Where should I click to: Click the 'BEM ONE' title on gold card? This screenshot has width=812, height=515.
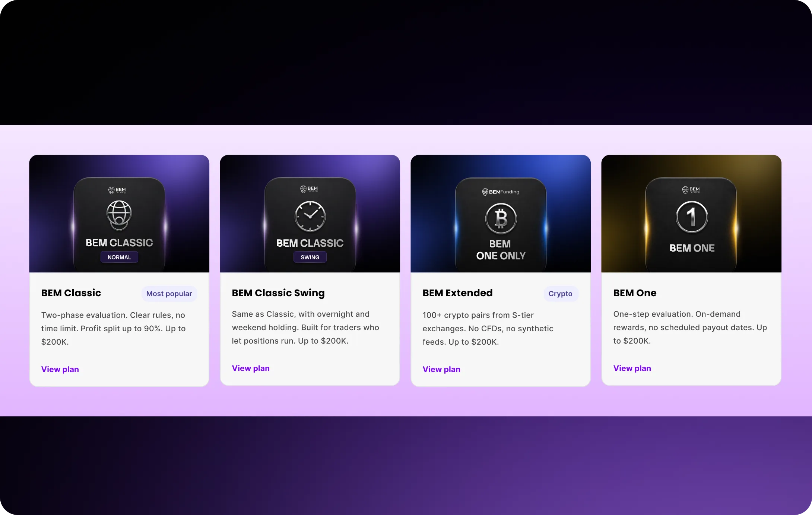[x=692, y=248]
